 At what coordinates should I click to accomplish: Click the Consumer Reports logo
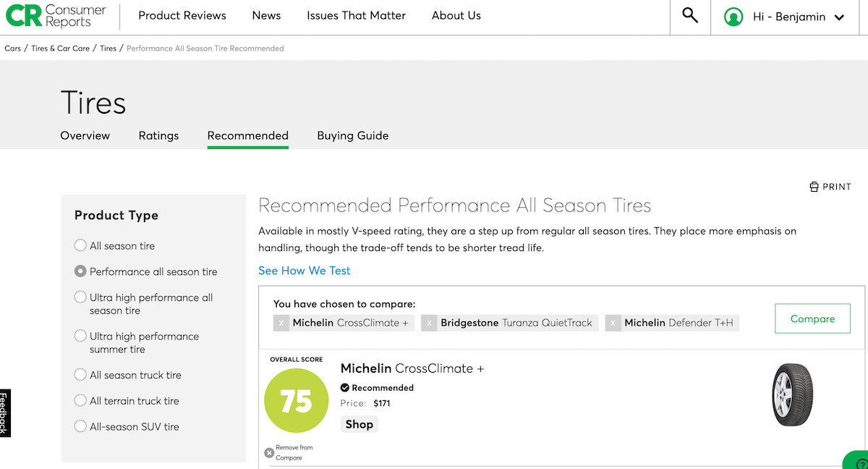[x=56, y=15]
